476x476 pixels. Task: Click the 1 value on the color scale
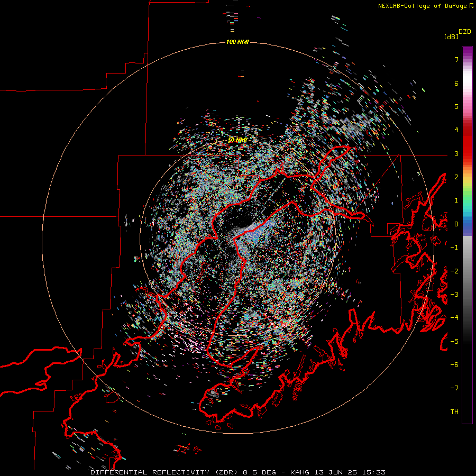(x=456, y=200)
